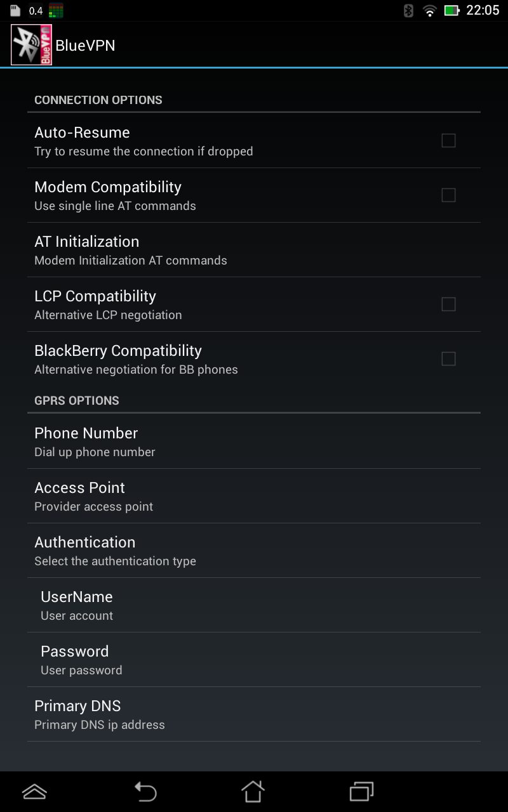Open the Authentication type selector
508x812 pixels.
254,551
